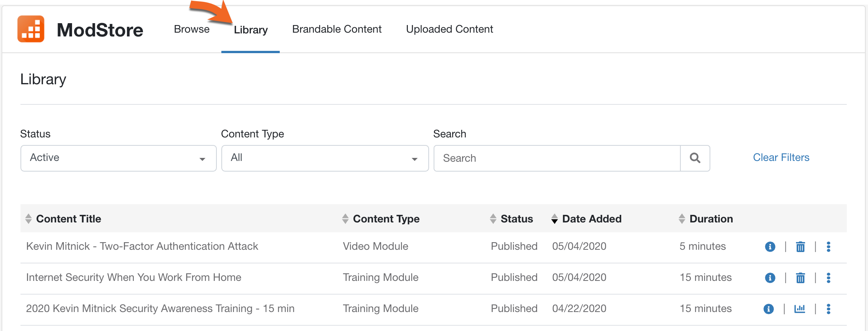The height and width of the screenshot is (331, 868).
Task: Click 'Published' status in Two-Factor Authentication row
Action: (514, 246)
